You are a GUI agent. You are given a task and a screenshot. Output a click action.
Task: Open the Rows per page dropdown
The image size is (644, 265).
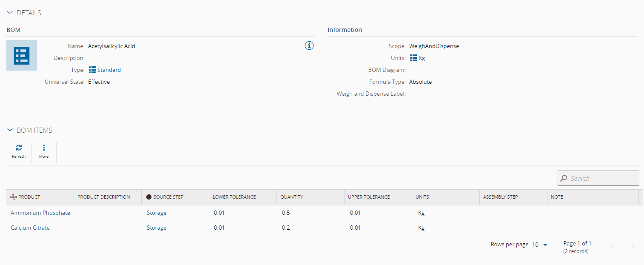545,245
